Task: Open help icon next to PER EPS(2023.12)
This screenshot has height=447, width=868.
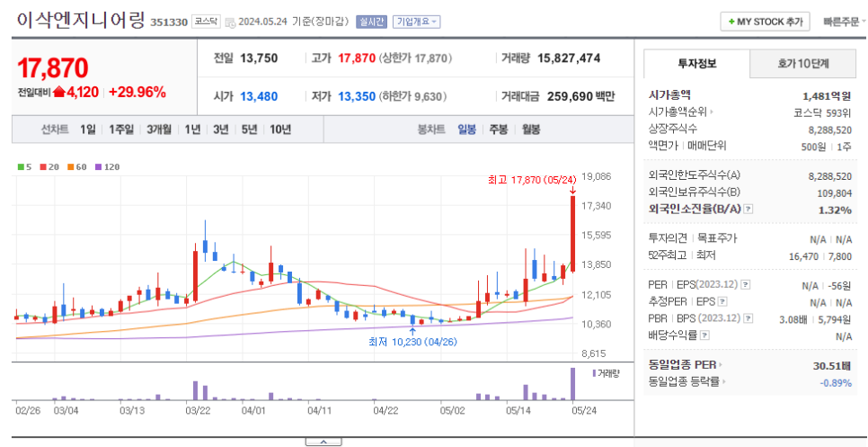Action: click(x=746, y=285)
